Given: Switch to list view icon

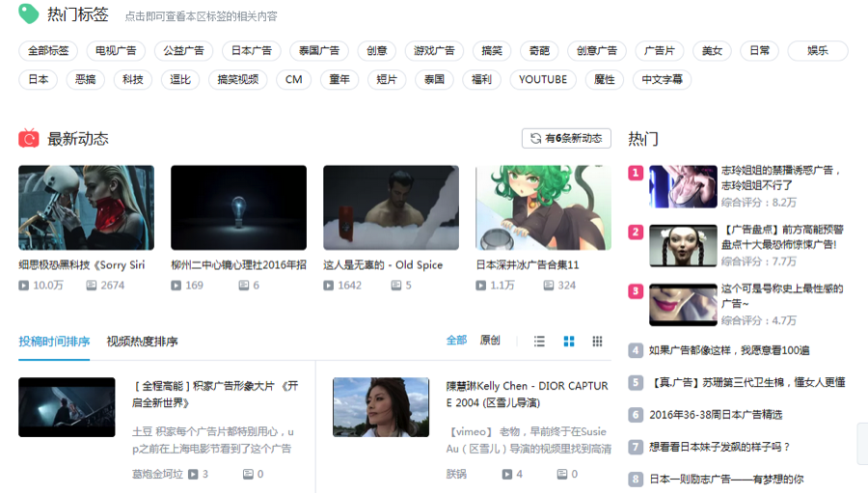Looking at the screenshot, I should pos(539,342).
